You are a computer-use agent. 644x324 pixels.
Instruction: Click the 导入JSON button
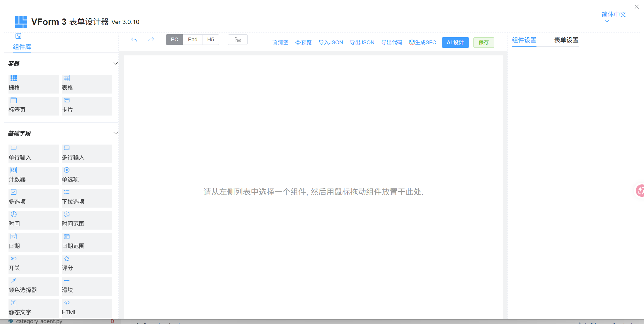point(331,43)
